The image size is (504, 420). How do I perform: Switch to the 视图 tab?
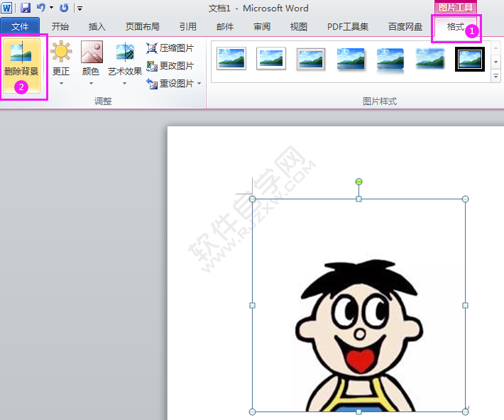click(299, 27)
